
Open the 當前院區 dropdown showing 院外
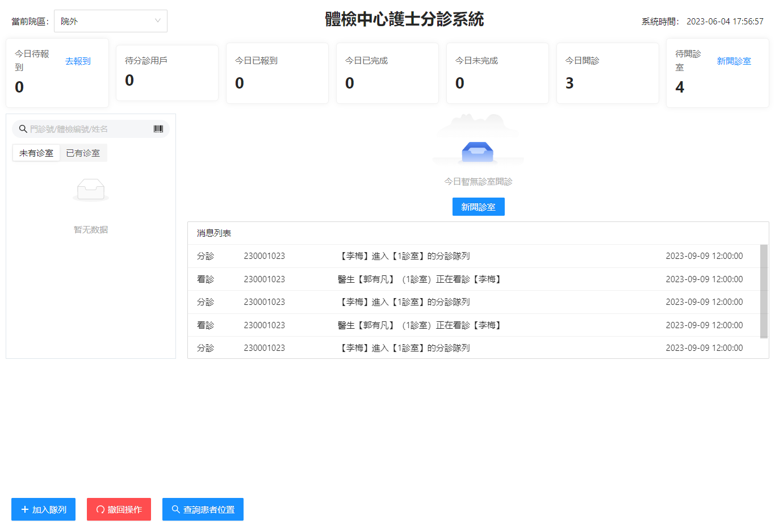(111, 21)
